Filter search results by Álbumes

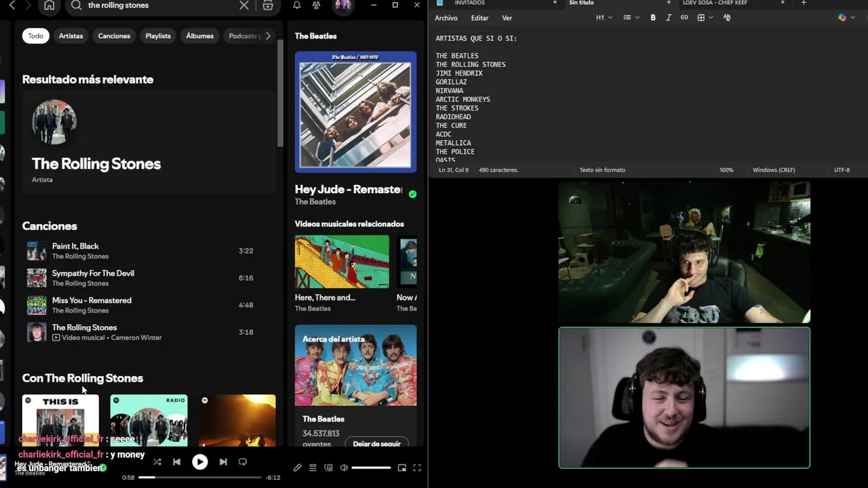199,36
